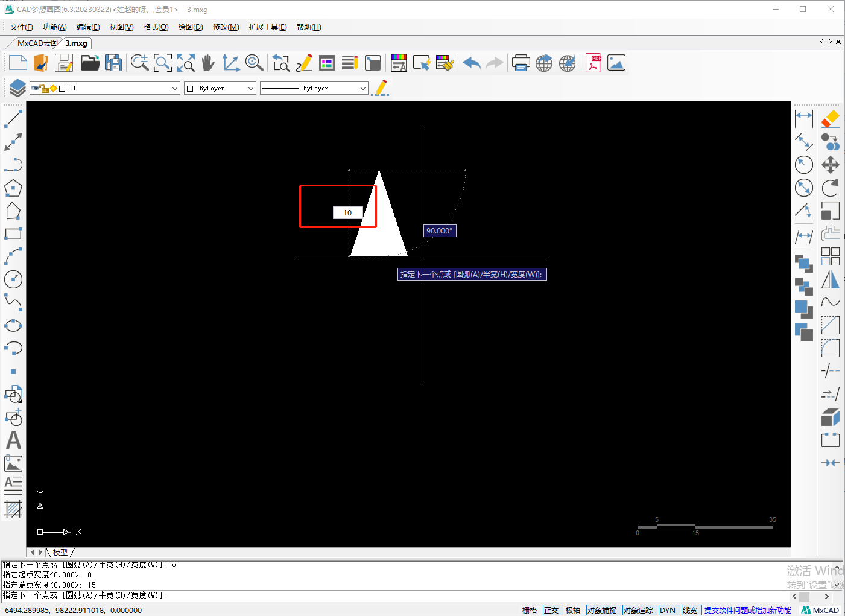Open the 绘图(D) menu
The width and height of the screenshot is (845, 616).
191,27
